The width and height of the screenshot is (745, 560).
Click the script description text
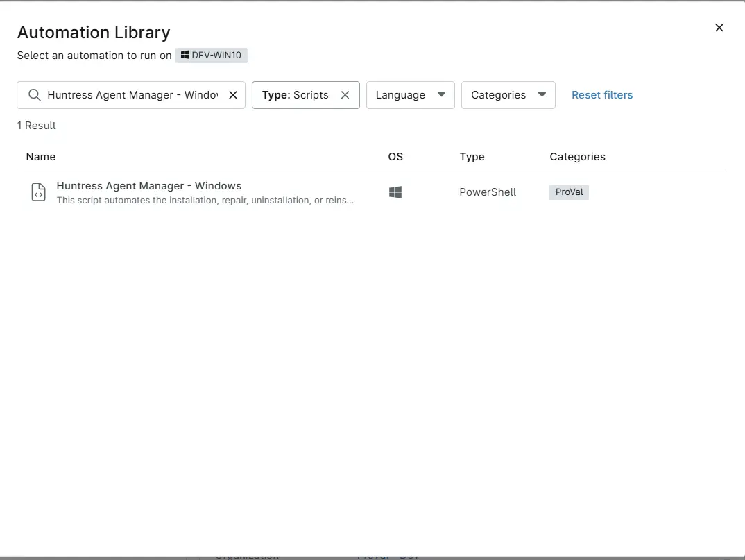click(205, 201)
